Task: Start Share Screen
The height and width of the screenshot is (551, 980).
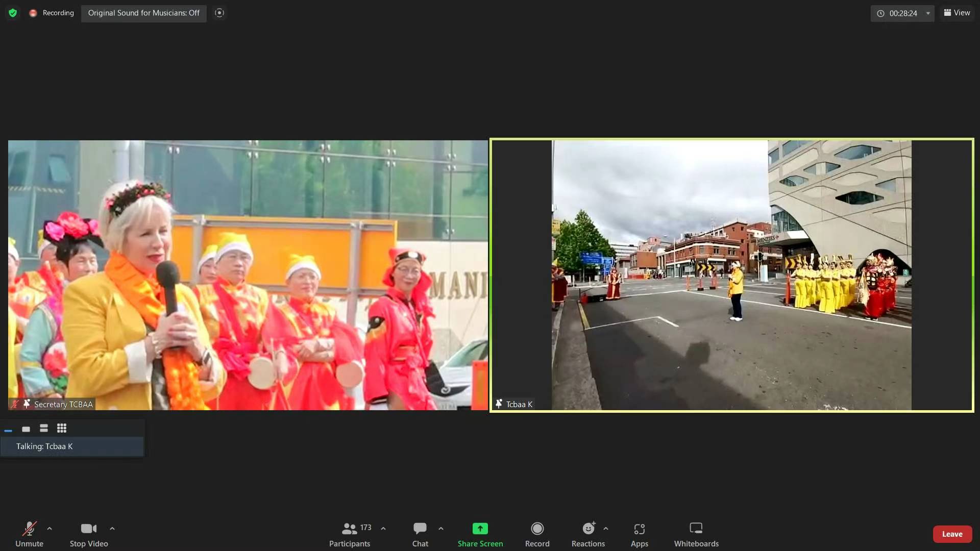Action: (480, 534)
